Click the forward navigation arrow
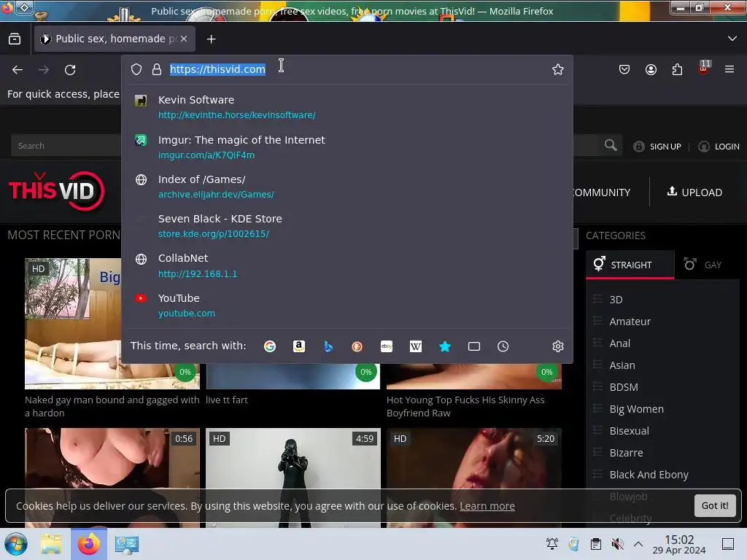This screenshot has height=560, width=747. [x=44, y=70]
